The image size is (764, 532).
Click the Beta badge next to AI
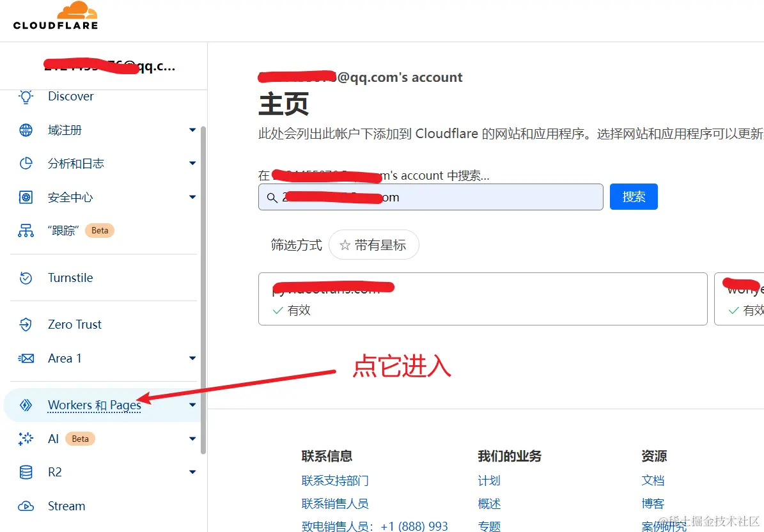[81, 439]
